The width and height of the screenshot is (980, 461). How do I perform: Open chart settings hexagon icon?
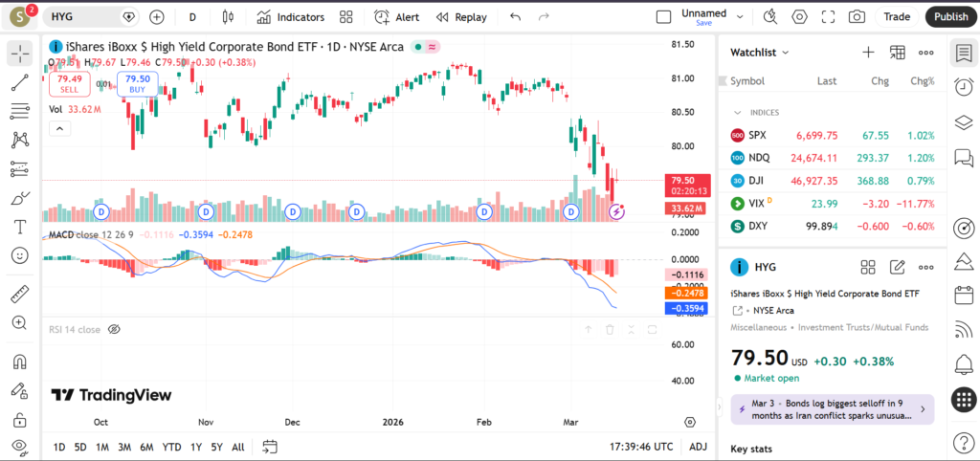click(x=799, y=16)
